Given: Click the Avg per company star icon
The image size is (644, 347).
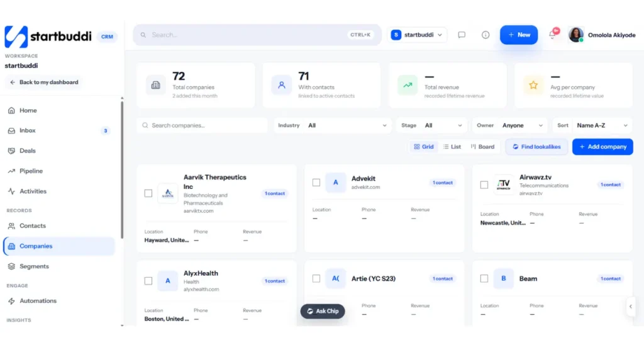Looking at the screenshot, I should pyautogui.click(x=533, y=85).
